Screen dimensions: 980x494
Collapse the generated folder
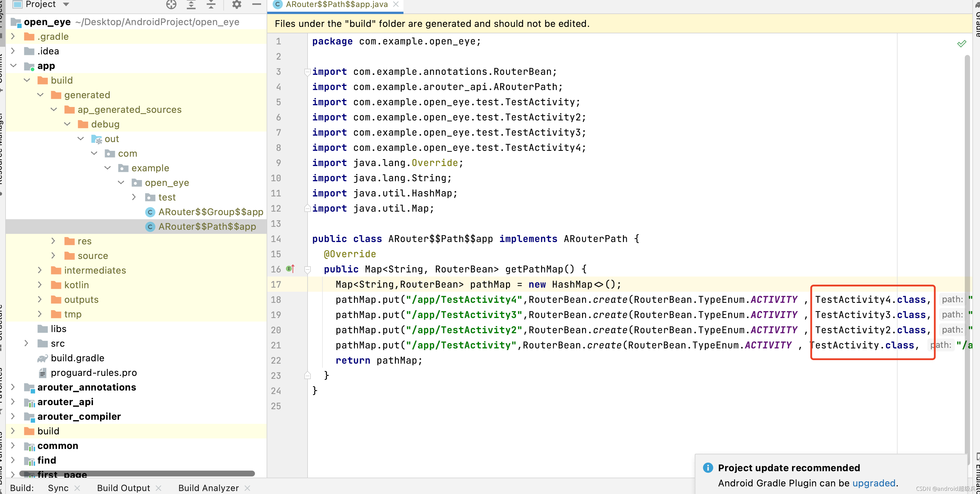[x=40, y=95]
